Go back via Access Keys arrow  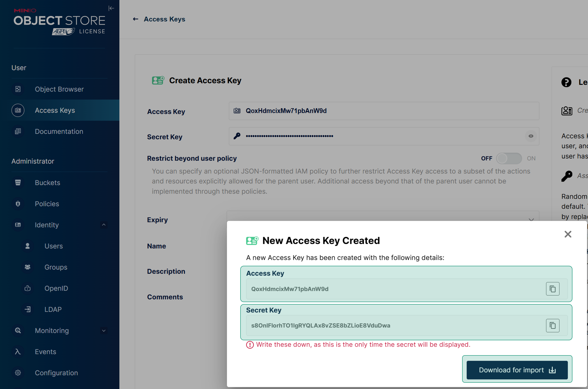[x=135, y=19]
